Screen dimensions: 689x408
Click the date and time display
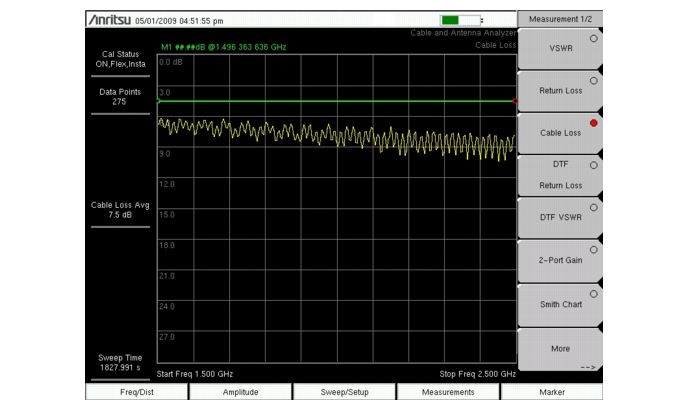pos(179,21)
